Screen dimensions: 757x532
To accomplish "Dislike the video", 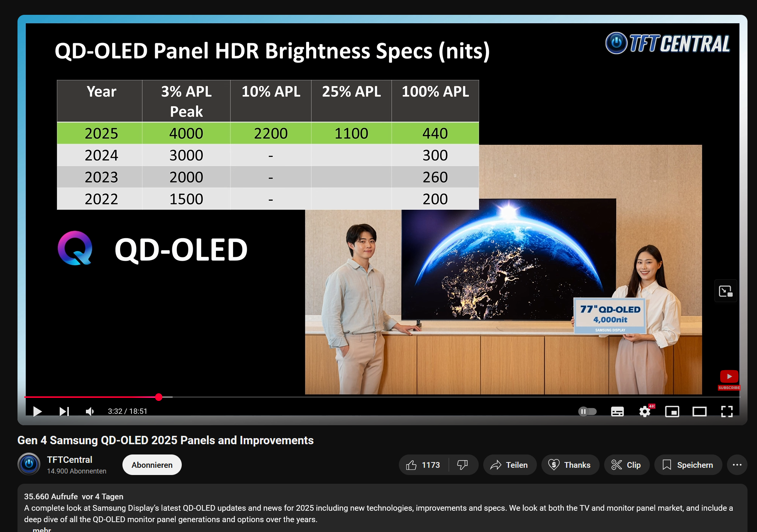I will click(462, 465).
